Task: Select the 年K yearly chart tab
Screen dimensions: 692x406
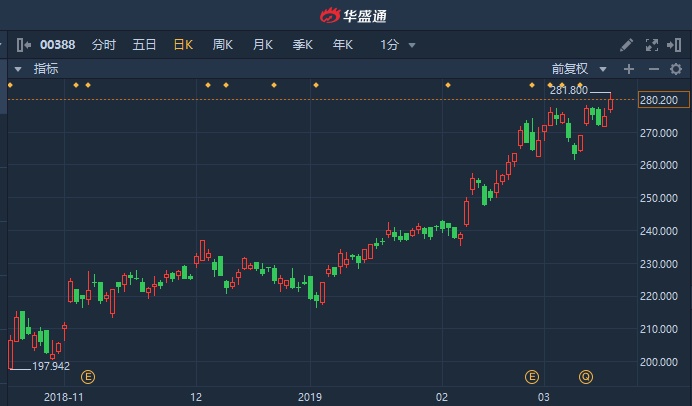Action: (343, 45)
